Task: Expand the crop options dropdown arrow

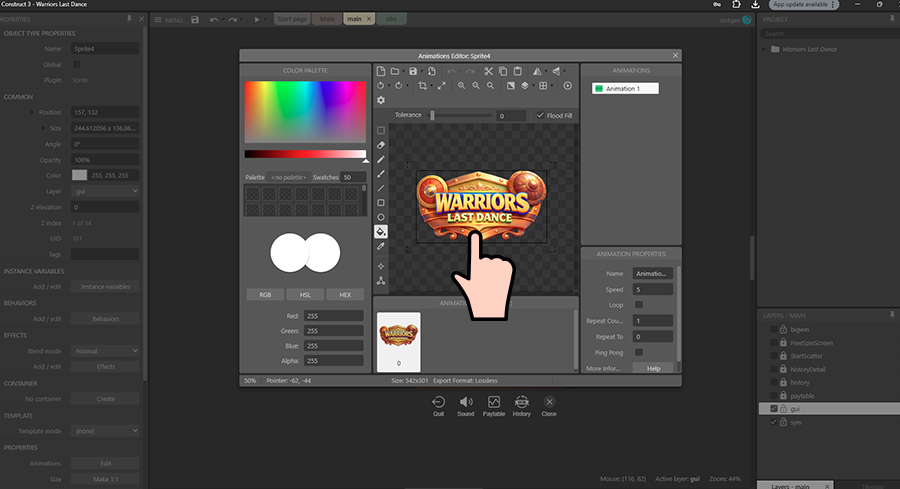Action: (x=432, y=86)
